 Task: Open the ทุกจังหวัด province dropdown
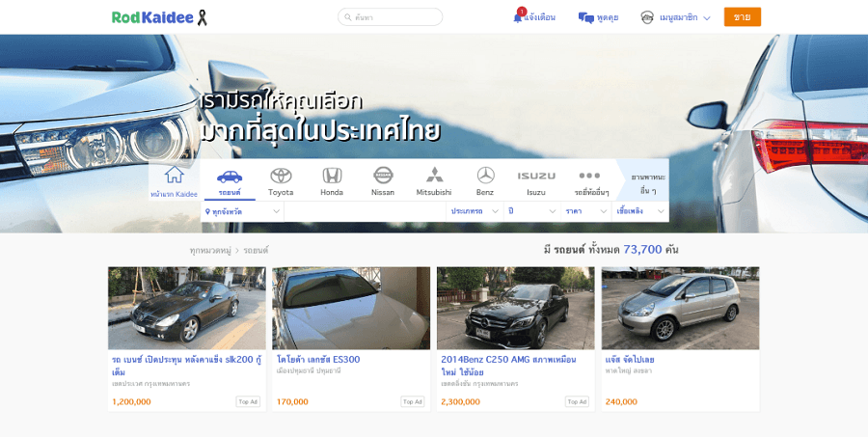click(x=242, y=211)
